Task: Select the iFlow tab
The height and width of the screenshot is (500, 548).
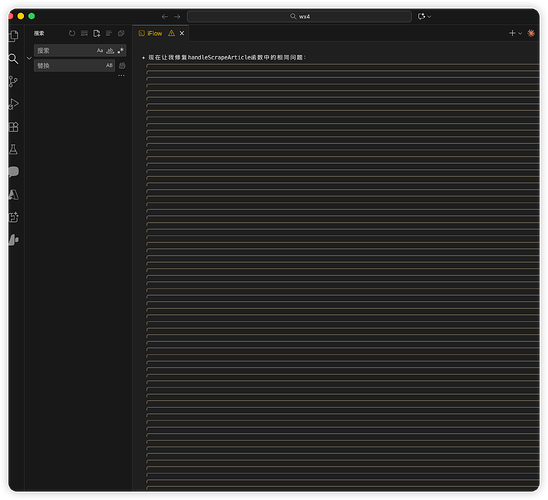Action: 155,33
